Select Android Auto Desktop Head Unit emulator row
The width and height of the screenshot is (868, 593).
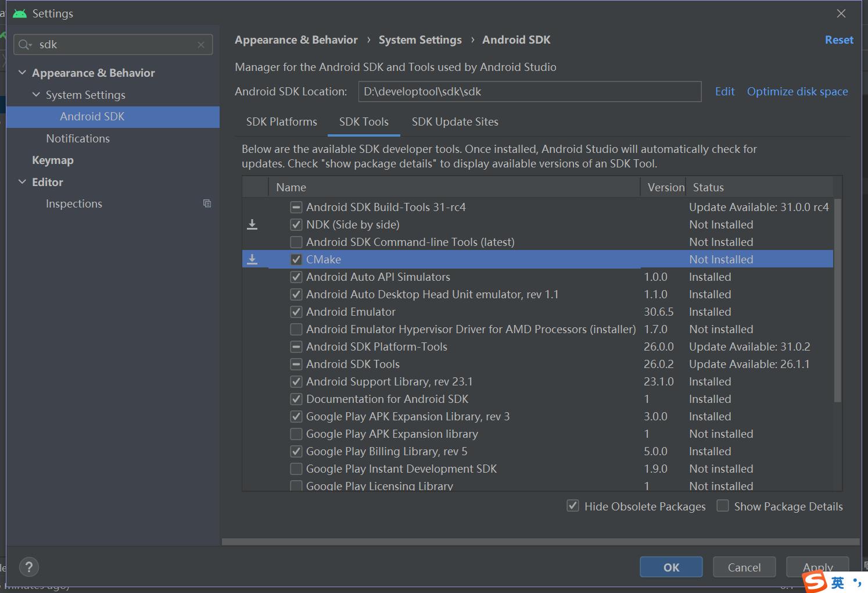click(x=537, y=294)
